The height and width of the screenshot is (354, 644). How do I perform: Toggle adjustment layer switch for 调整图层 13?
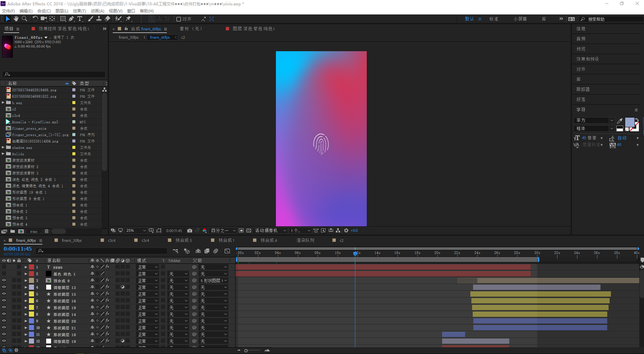point(123,287)
